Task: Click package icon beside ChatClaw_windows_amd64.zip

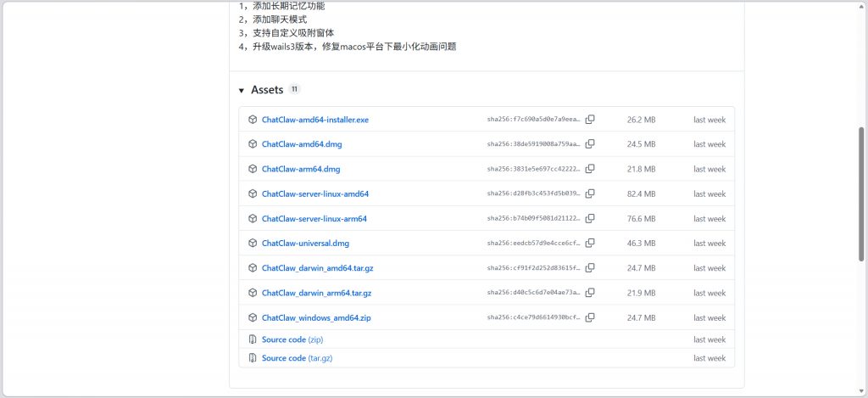Action: tap(253, 317)
